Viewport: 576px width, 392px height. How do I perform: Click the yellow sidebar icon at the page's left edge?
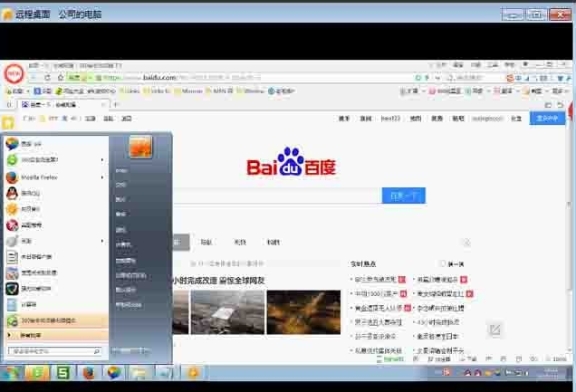pos(8,122)
